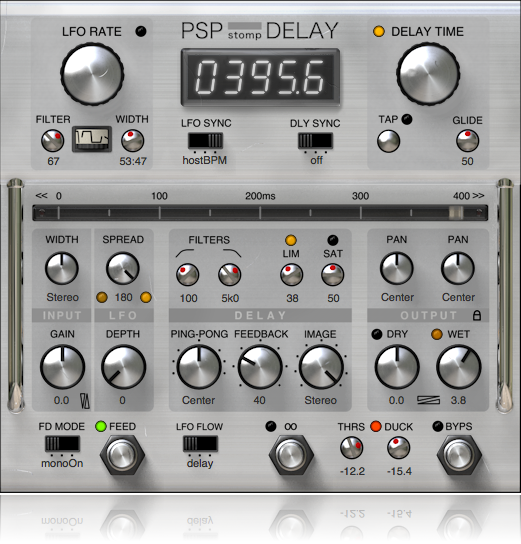Click the delay time numeric display
This screenshot has height=544, width=521.
(x=260, y=77)
